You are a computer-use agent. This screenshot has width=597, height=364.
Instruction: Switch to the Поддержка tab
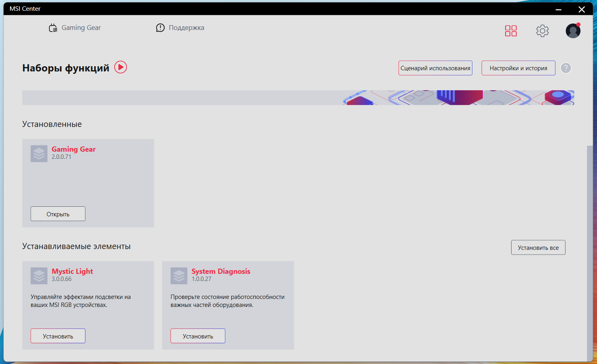click(180, 28)
